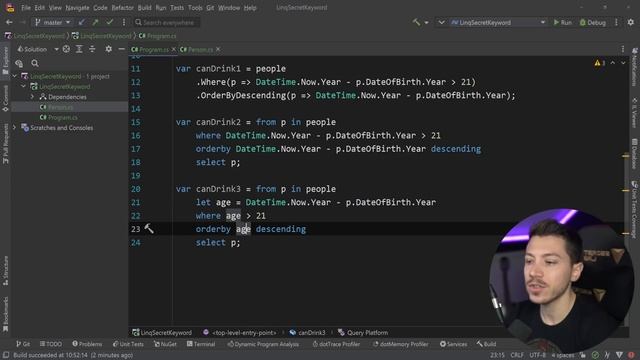Open the Refactor menu
640x360 pixels.
coord(122,8)
